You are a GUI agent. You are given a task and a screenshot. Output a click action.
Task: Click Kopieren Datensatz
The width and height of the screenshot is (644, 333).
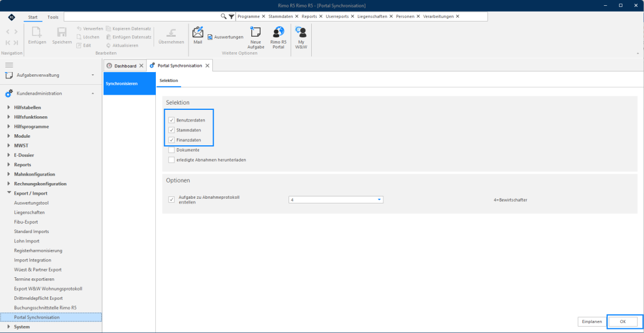coord(128,28)
